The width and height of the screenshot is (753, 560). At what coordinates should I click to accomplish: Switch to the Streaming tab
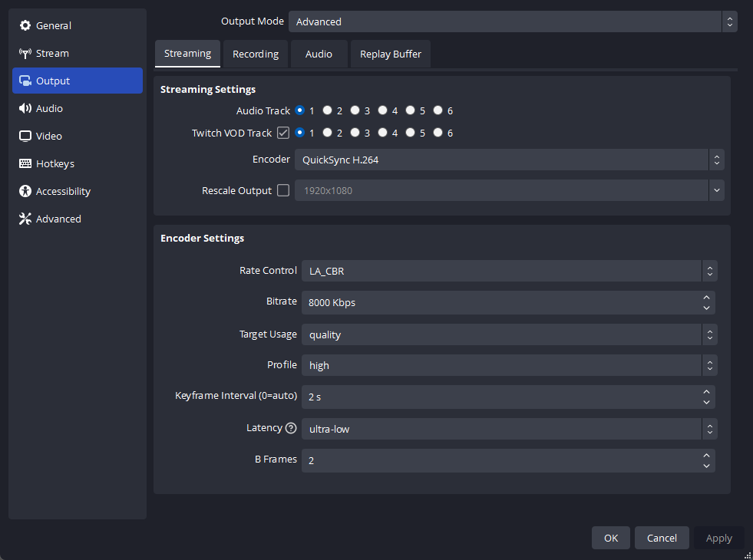[187, 54]
